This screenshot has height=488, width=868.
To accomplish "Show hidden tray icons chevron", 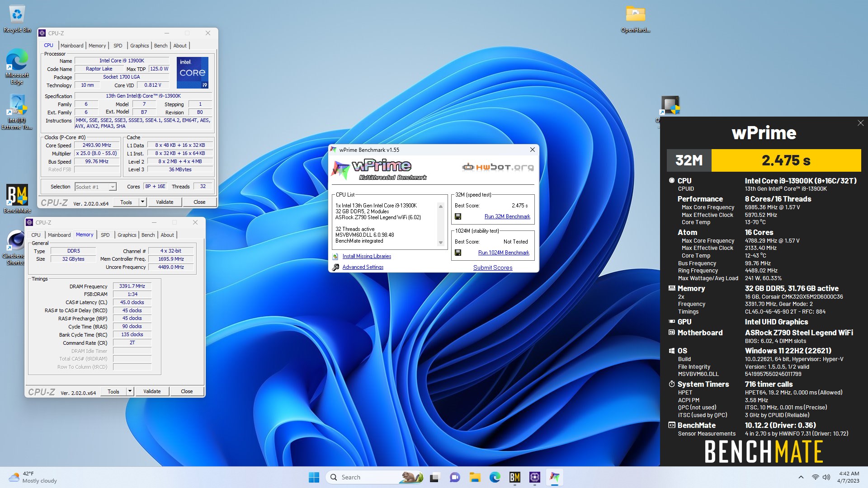I will pyautogui.click(x=801, y=477).
